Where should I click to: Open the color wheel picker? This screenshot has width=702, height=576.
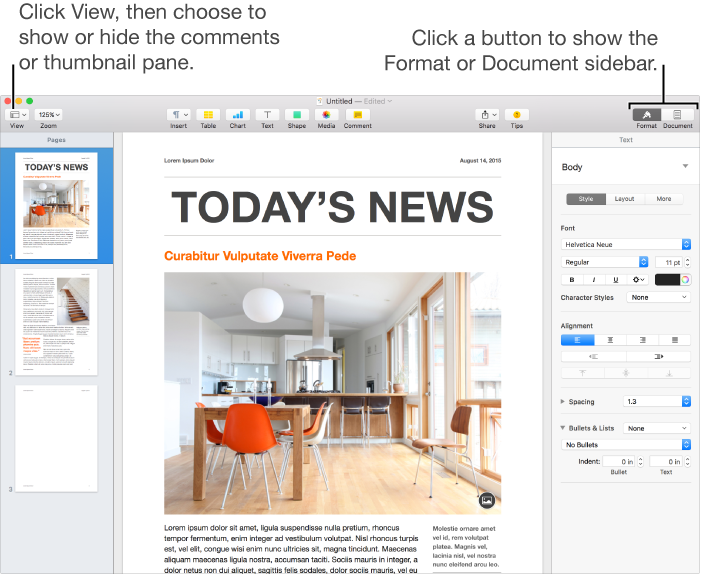pyautogui.click(x=685, y=280)
